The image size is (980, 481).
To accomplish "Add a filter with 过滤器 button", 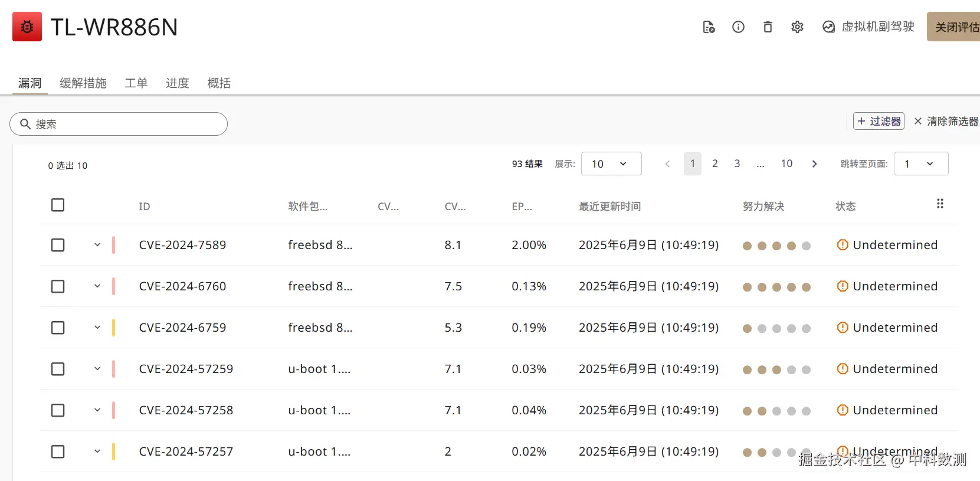I will coord(879,121).
